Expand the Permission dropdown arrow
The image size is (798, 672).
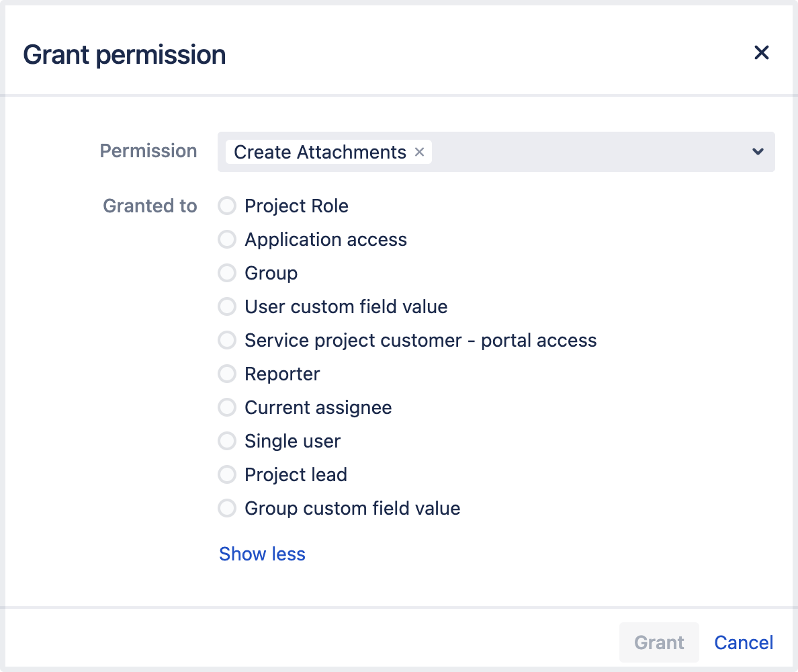click(758, 152)
